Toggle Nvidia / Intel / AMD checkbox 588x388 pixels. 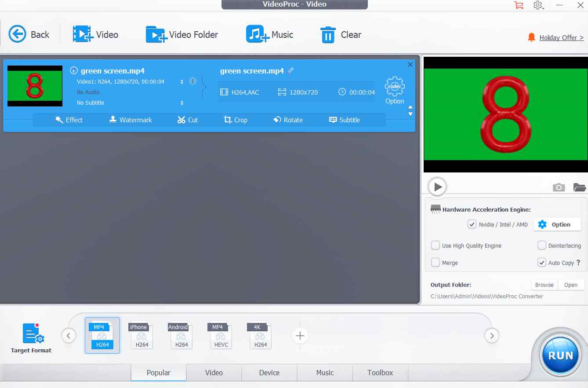472,224
